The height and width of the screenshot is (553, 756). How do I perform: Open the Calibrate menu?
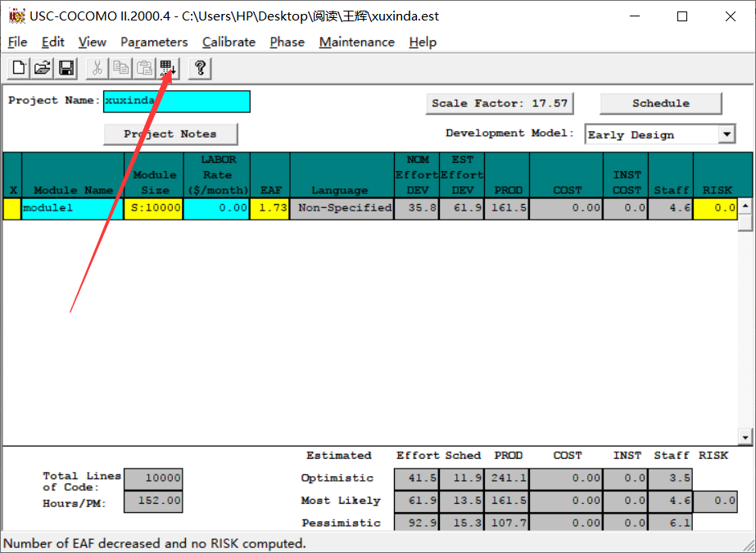(x=229, y=42)
